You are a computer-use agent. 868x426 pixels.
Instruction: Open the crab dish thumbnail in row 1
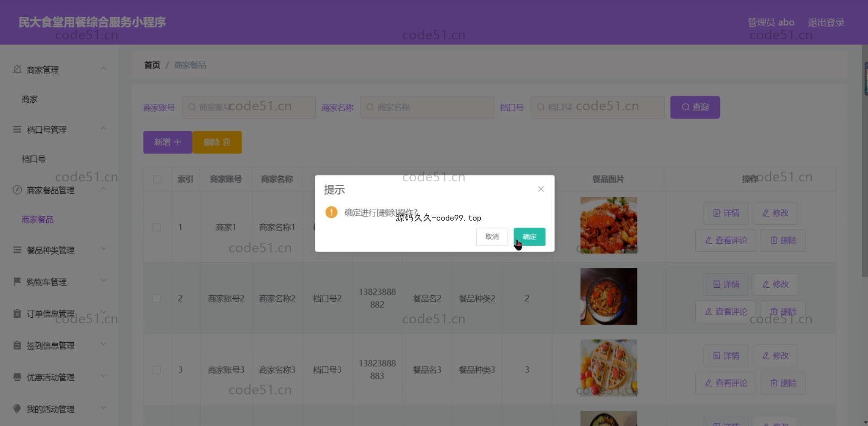[x=609, y=225]
